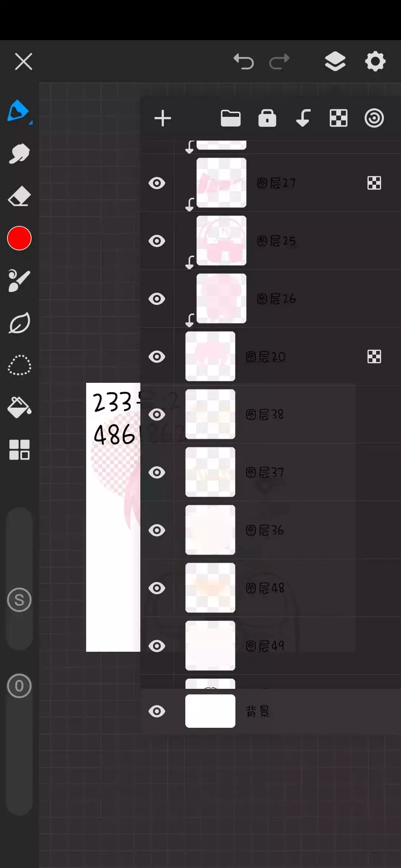Lock the selected layer

267,118
